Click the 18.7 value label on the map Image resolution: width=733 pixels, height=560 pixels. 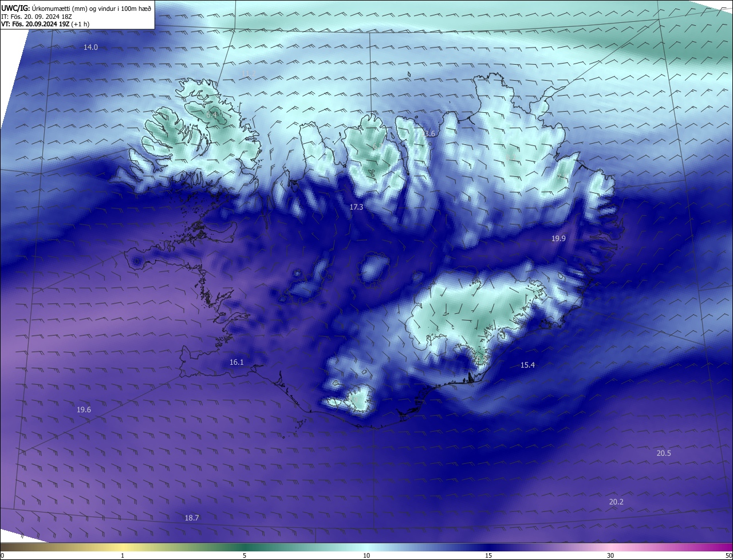pyautogui.click(x=192, y=518)
